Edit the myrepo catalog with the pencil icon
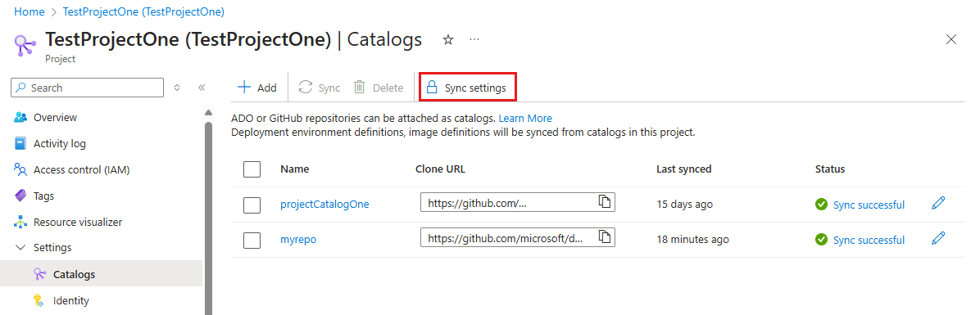 [938, 238]
